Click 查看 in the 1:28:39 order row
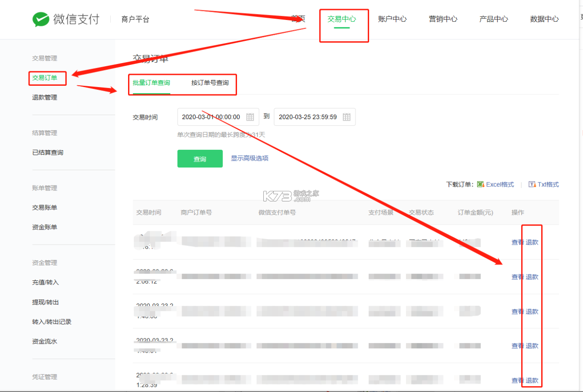The width and height of the screenshot is (583, 392). pos(518,381)
